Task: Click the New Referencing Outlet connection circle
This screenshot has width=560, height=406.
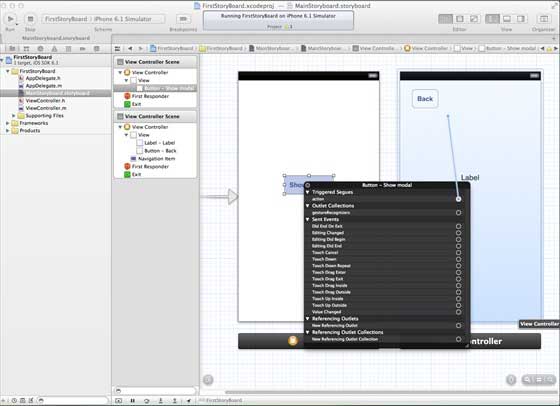Action: point(458,326)
